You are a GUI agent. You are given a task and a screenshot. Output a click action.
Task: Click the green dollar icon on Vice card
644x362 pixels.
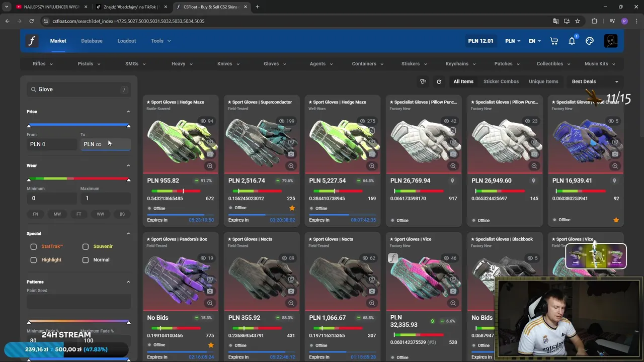(x=432, y=321)
